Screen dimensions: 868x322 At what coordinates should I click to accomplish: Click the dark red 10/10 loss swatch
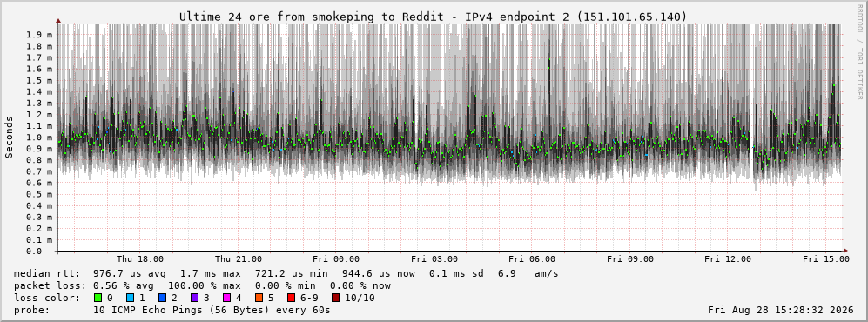tap(335, 299)
